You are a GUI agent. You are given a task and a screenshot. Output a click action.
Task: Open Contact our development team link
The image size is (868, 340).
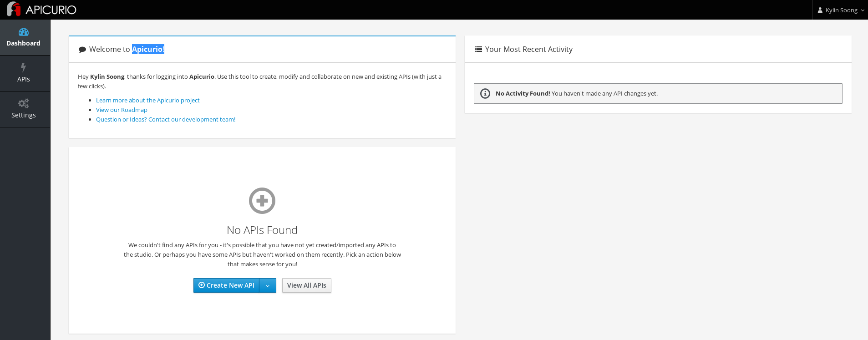coord(166,119)
